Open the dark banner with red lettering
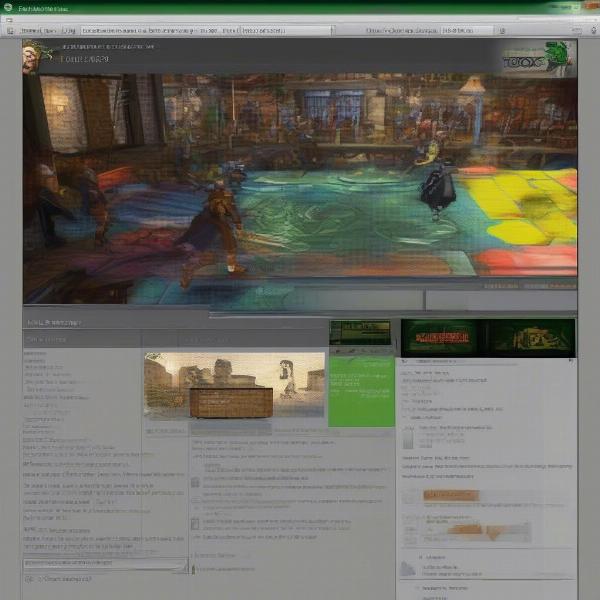The height and width of the screenshot is (600, 600). tap(442, 338)
